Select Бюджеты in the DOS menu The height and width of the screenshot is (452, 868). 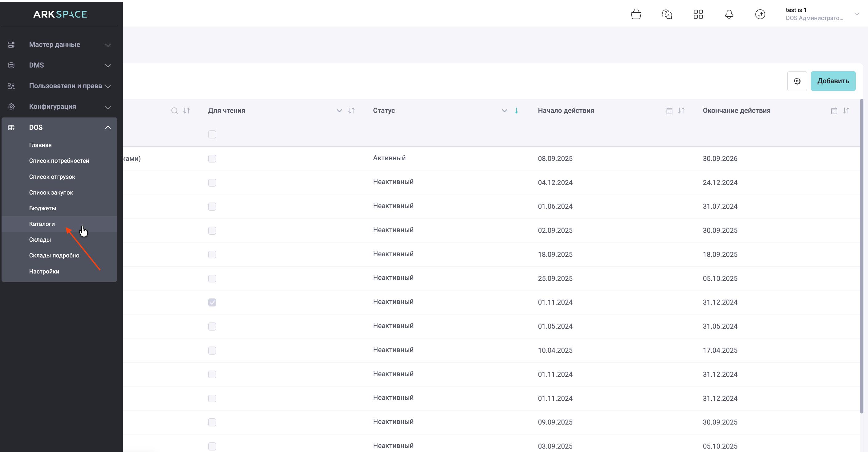pos(43,208)
